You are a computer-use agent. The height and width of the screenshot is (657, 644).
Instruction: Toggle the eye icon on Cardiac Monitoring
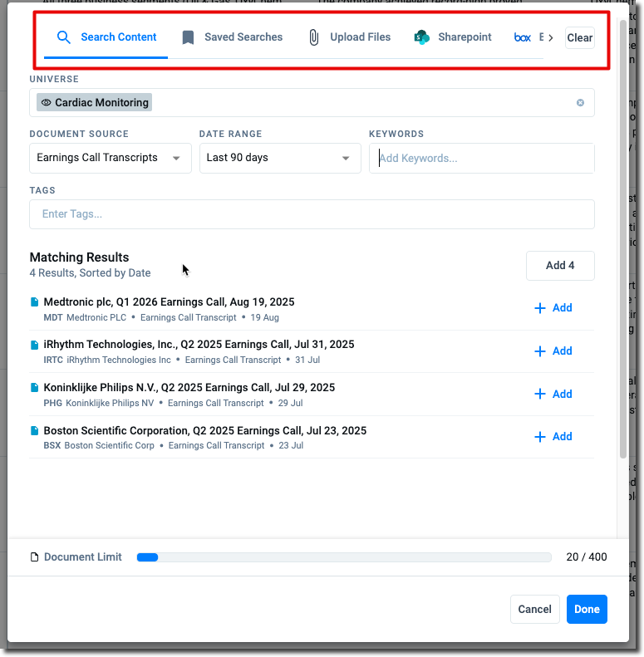pos(47,103)
